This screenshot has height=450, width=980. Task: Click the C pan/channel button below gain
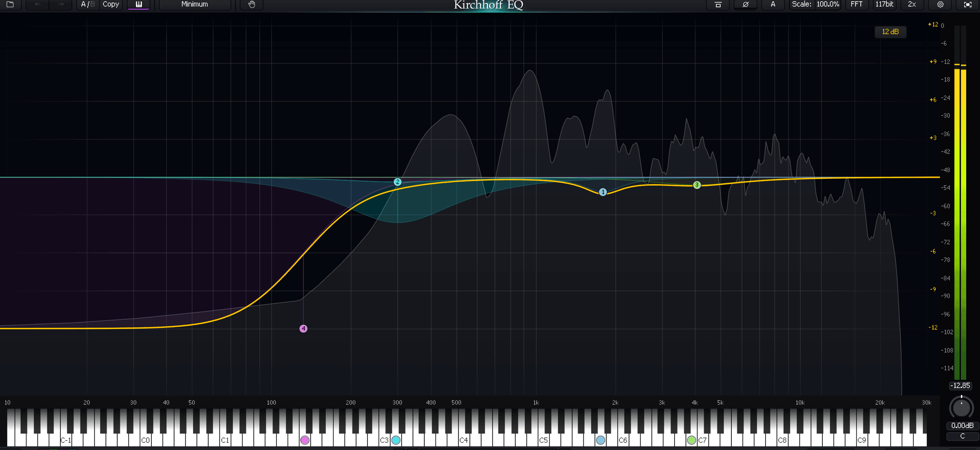(x=962, y=436)
